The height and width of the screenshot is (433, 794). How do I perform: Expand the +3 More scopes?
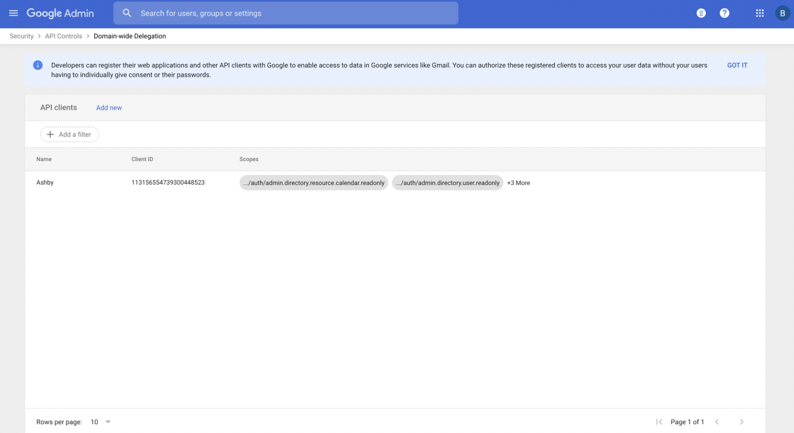coord(519,183)
